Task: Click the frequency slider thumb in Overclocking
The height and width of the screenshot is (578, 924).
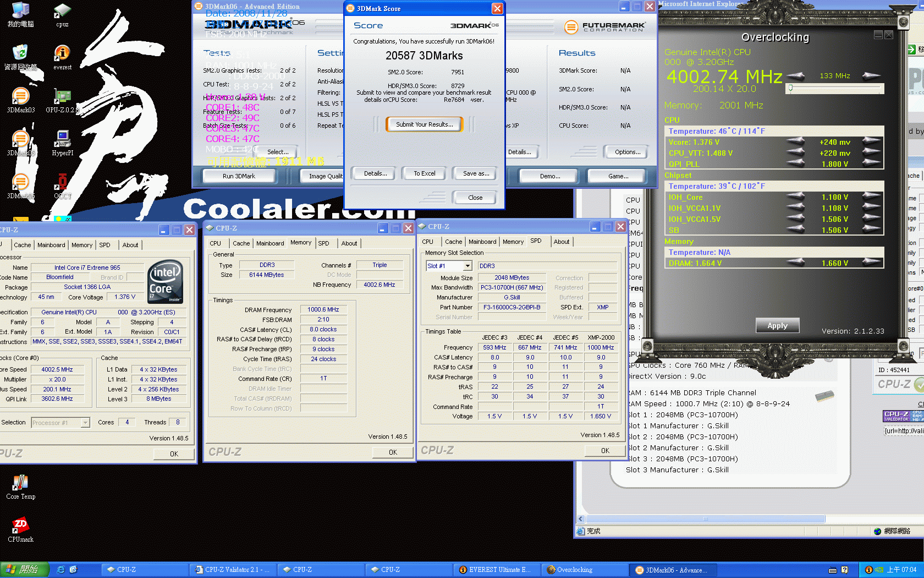Action: click(791, 88)
